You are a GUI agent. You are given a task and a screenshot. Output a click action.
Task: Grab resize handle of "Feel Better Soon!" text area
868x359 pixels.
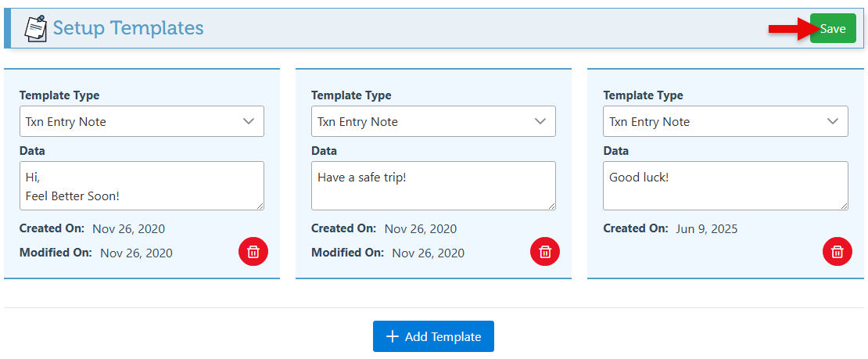click(260, 206)
